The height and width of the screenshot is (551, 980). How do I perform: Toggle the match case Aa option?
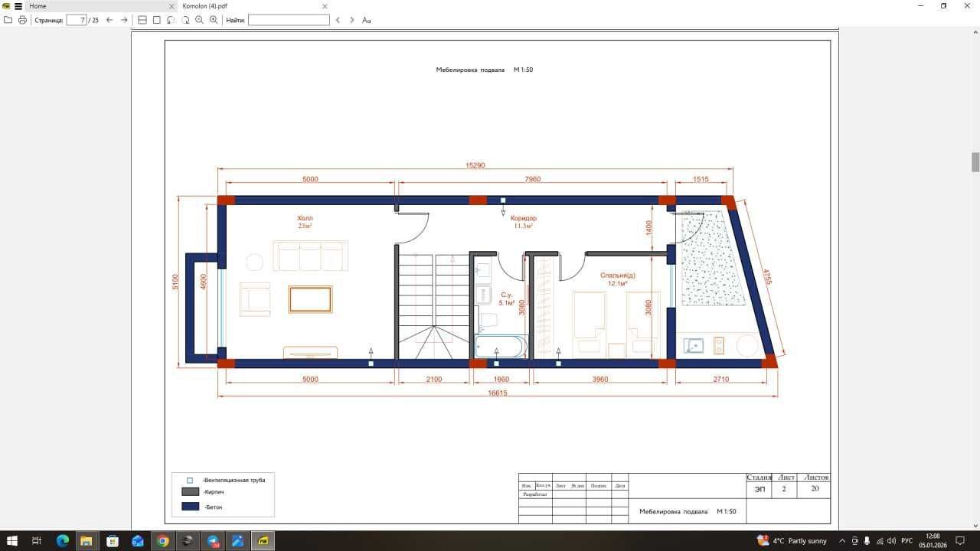[367, 20]
